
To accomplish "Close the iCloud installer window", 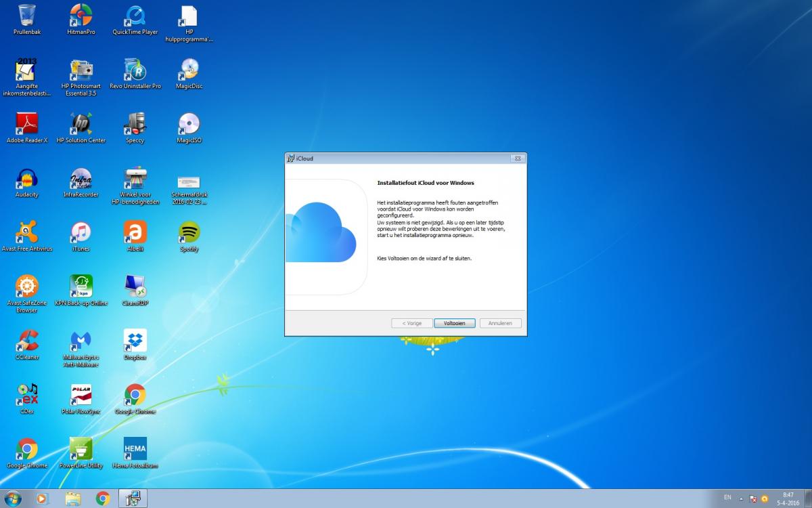I will pyautogui.click(x=518, y=158).
